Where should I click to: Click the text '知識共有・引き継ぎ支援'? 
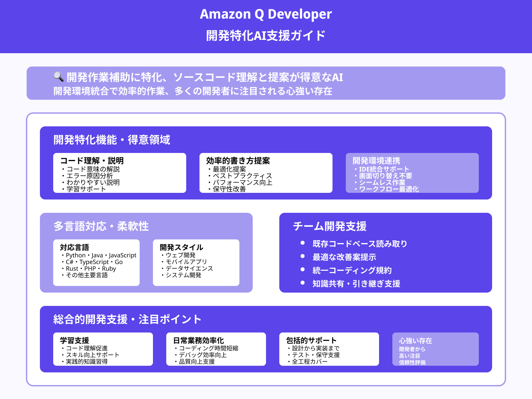click(x=356, y=284)
